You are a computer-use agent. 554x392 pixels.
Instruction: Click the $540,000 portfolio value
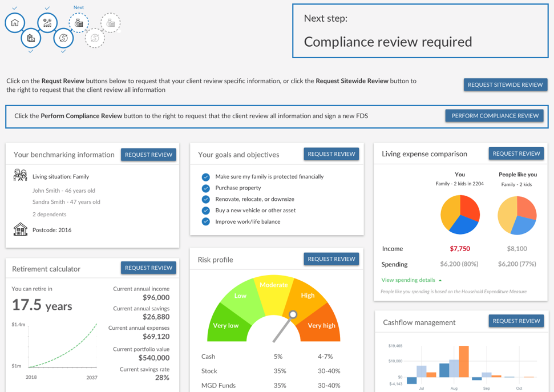pos(153,358)
